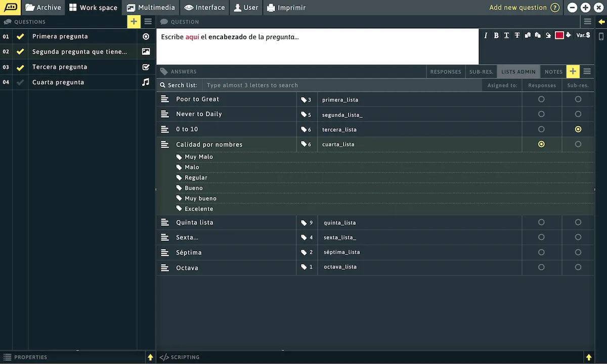
Task: Apply italic formatting to question text
Action: (x=486, y=35)
